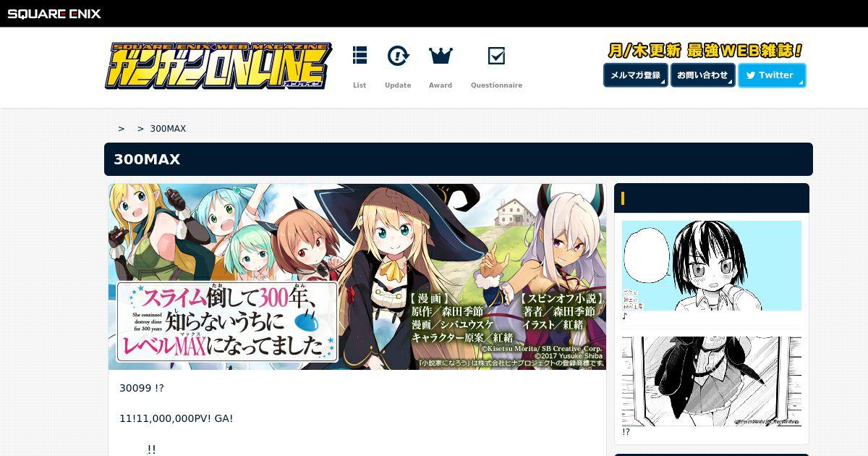868x456 pixels.
Task: Open the List icon in navigation
Action: coord(359,55)
